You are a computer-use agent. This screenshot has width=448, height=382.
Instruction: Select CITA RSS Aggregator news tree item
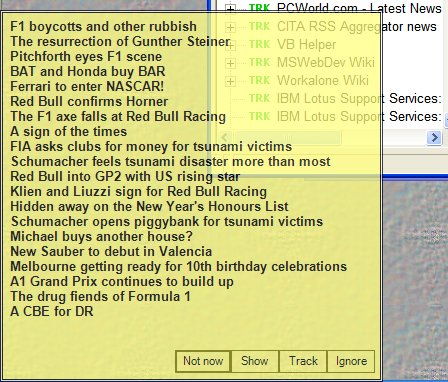coord(357,27)
